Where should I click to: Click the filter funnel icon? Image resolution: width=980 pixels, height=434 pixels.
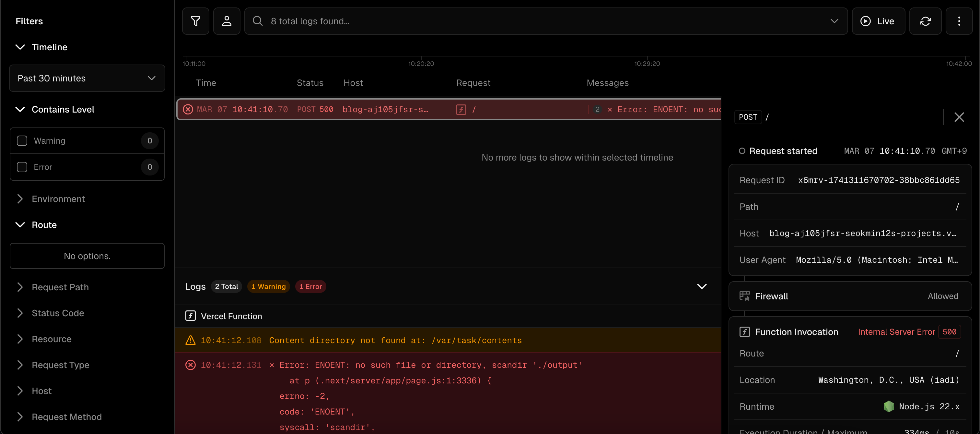click(x=195, y=21)
